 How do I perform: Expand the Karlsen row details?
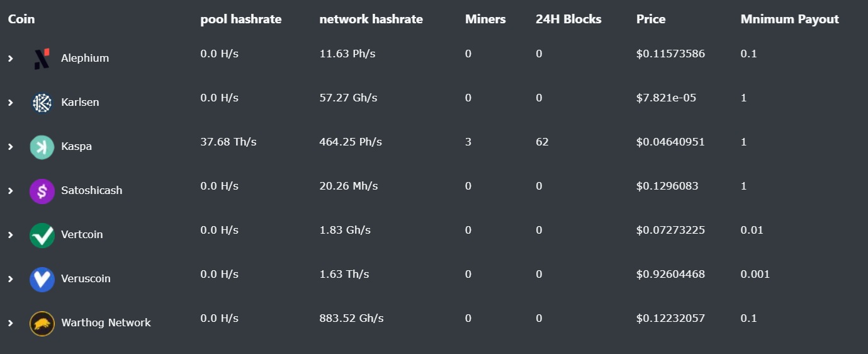click(x=11, y=103)
